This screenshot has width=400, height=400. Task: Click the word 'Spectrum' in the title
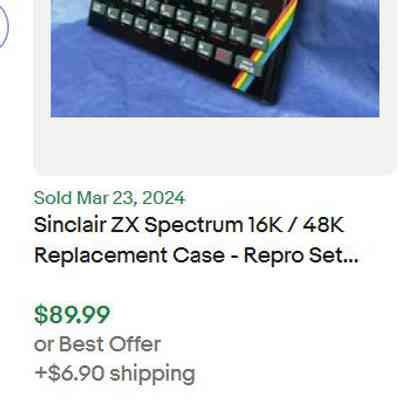194,226
